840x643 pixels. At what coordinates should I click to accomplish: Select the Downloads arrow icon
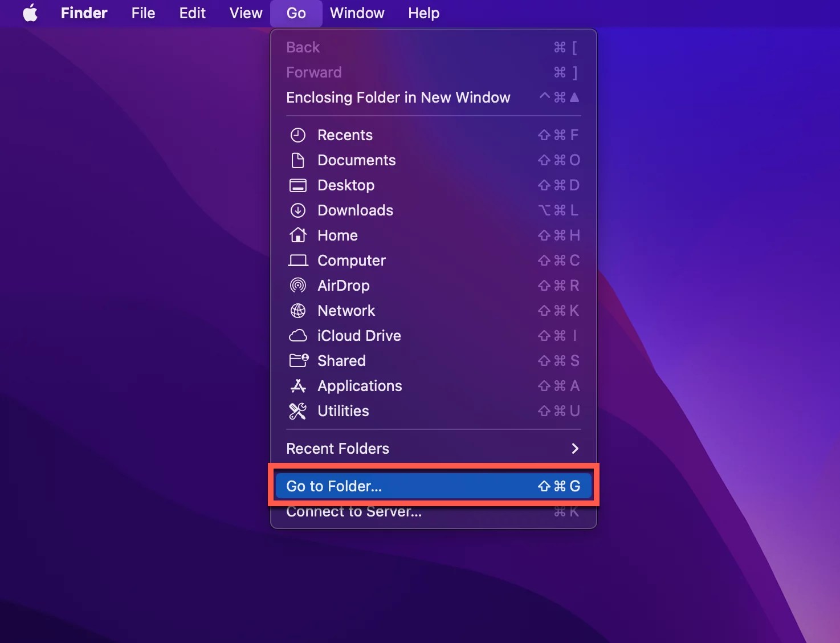pos(298,210)
